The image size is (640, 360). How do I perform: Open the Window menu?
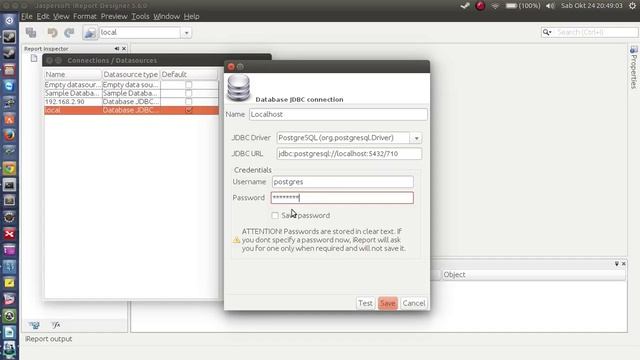click(167, 16)
